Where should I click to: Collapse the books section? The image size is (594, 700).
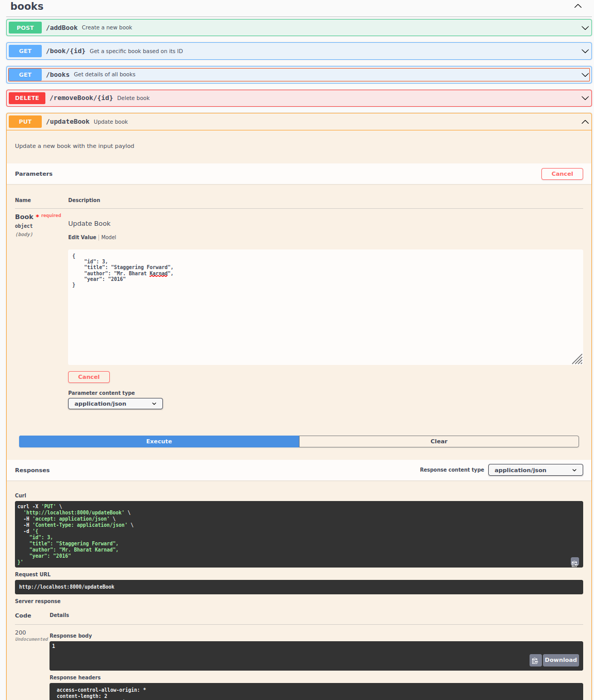coord(577,6)
